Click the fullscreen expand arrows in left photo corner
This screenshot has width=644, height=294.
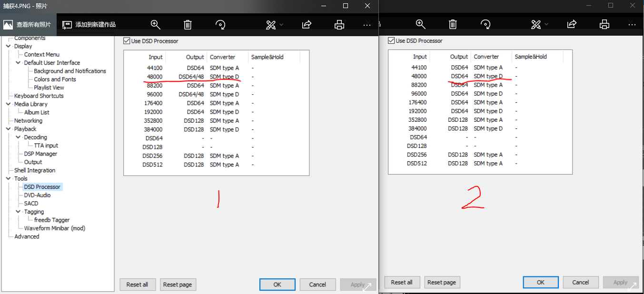coord(367,286)
